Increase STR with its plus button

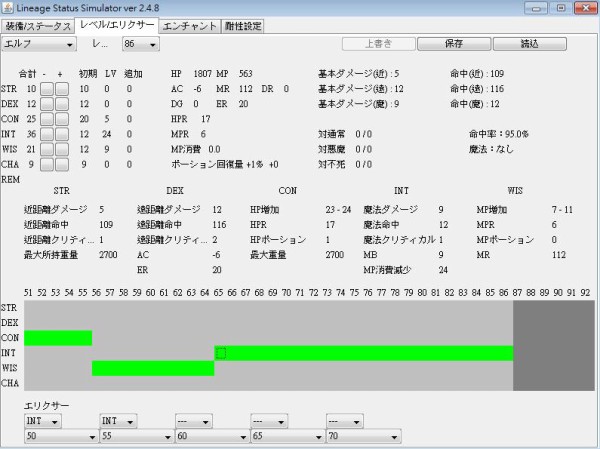point(62,89)
